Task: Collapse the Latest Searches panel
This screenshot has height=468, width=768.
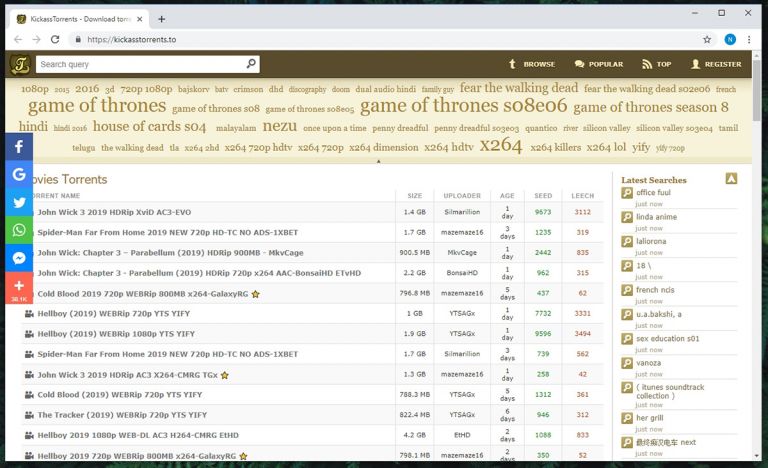Action: pyautogui.click(x=731, y=179)
